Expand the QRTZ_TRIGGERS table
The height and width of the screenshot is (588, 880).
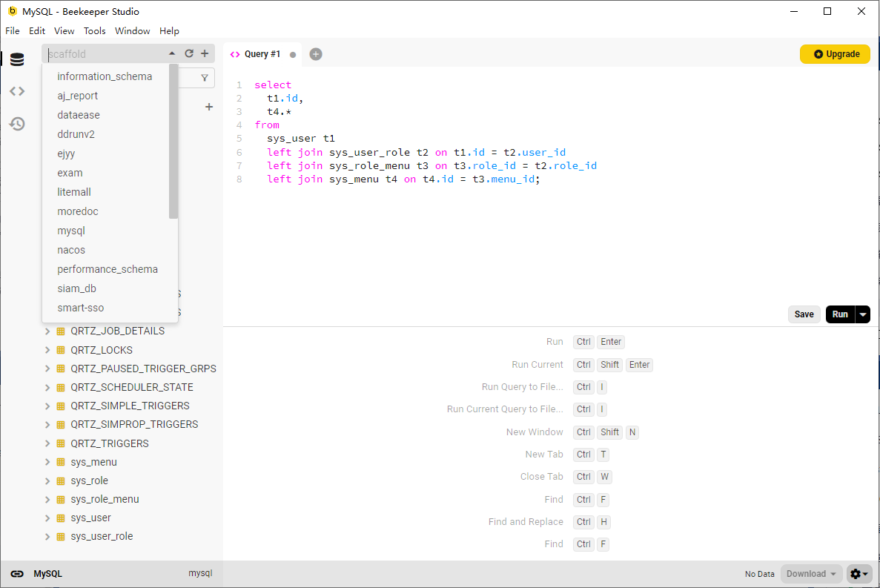point(47,443)
